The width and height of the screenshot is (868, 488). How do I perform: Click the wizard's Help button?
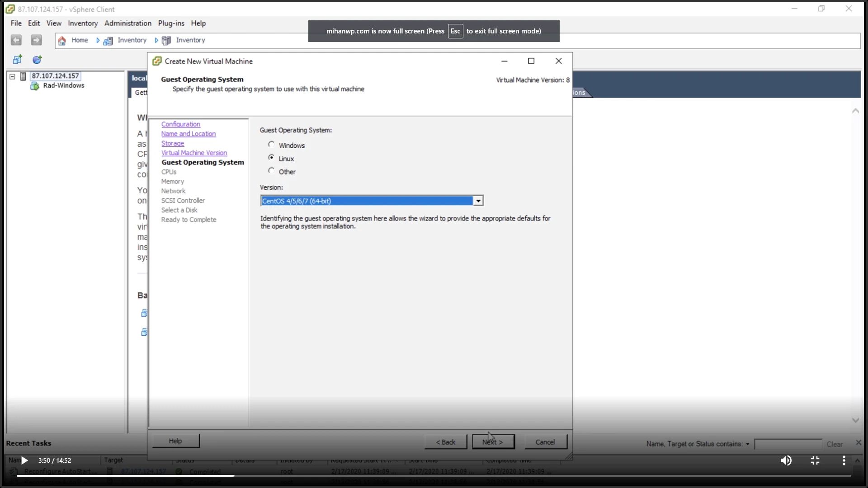point(175,441)
